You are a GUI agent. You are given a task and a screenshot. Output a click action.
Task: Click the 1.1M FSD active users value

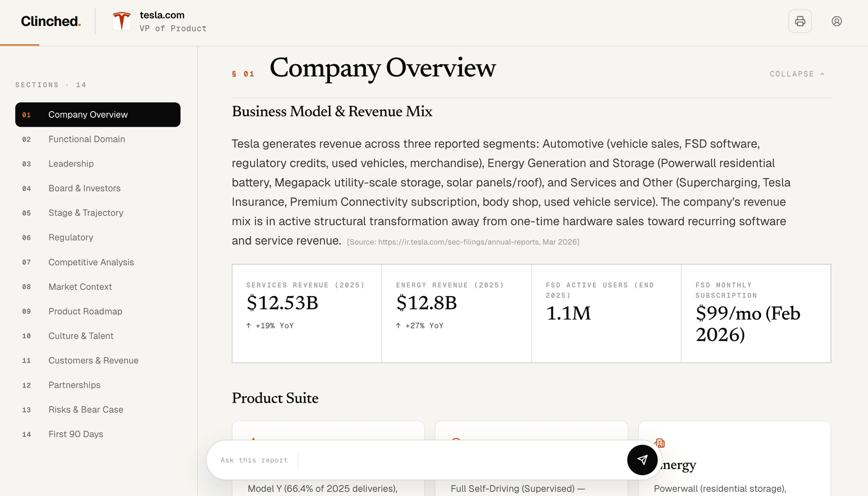click(568, 313)
